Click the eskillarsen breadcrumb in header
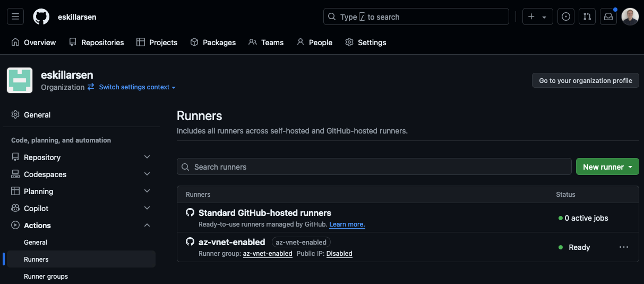This screenshot has height=284, width=644. pos(77,17)
